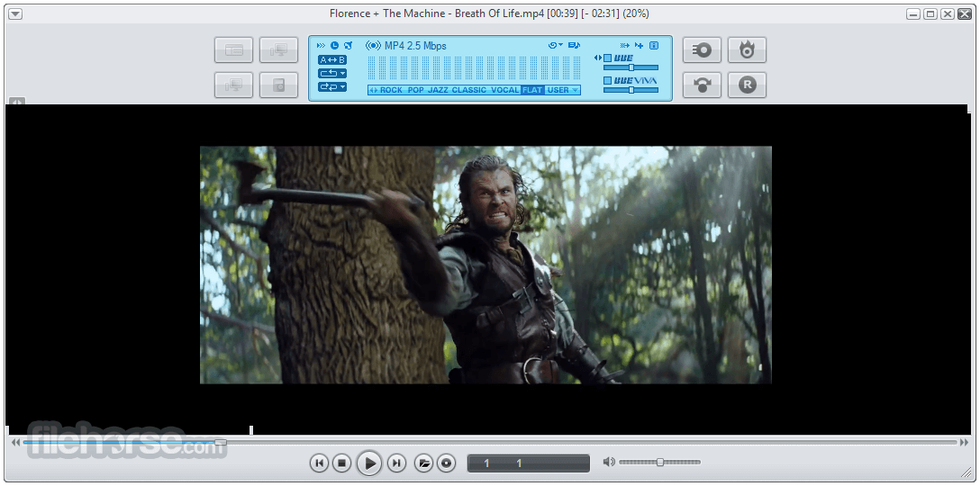Click the info box icon in display
Image resolution: width=980 pixels, height=486 pixels.
[654, 46]
